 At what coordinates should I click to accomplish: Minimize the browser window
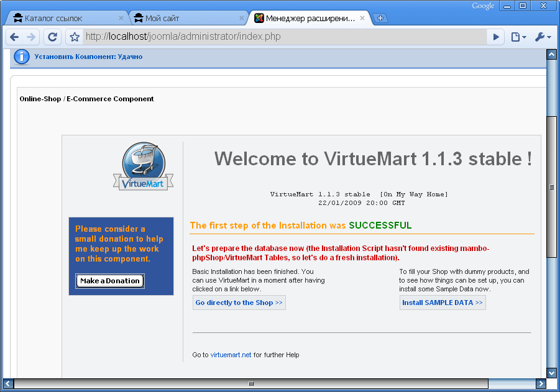507,6
